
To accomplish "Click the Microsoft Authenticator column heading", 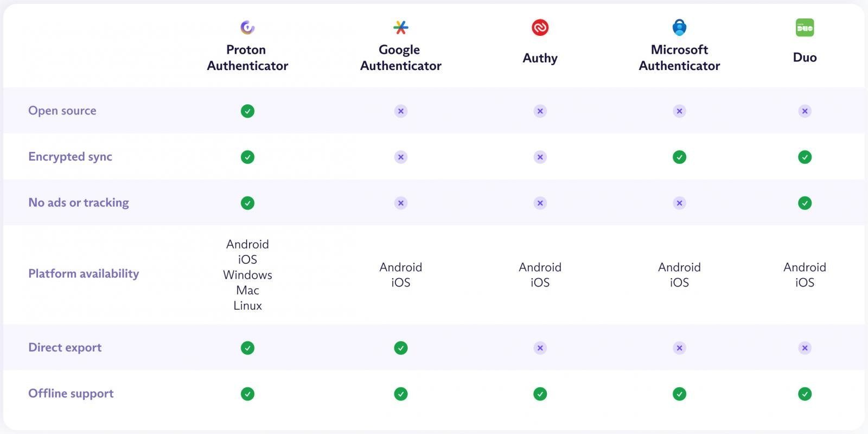I will 679,58.
